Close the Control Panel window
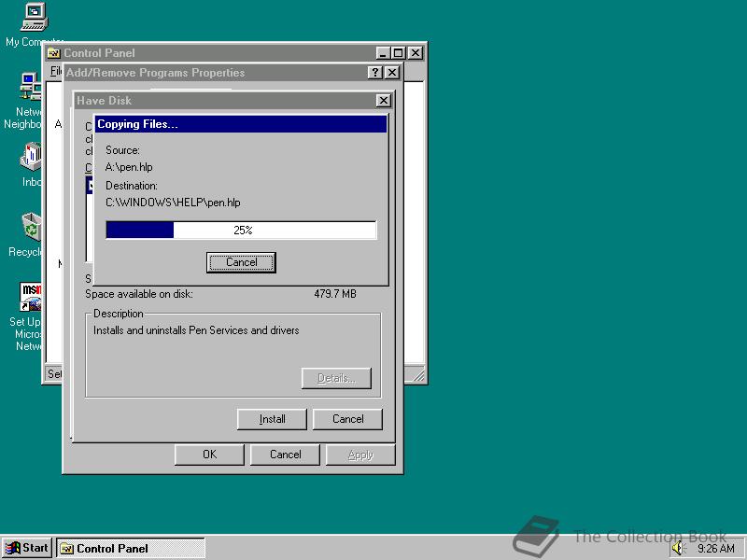 (416, 53)
